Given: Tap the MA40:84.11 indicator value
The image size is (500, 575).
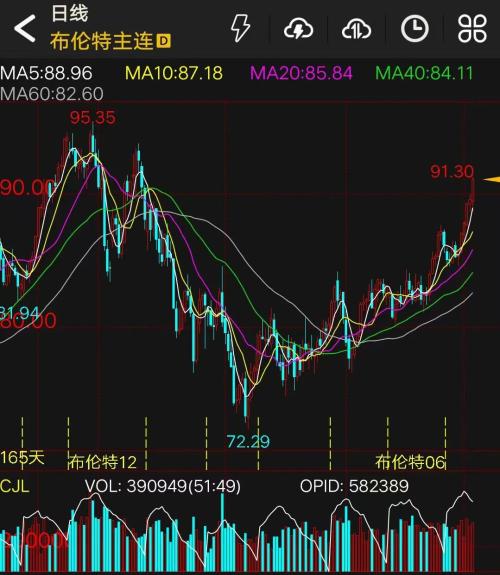Looking at the screenshot, I should [424, 73].
